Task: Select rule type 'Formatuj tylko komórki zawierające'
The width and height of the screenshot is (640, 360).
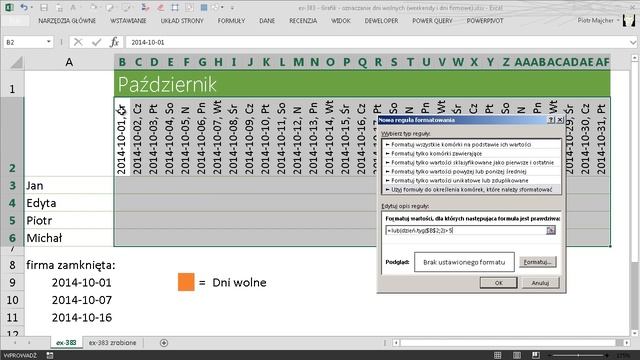Action: (471, 153)
